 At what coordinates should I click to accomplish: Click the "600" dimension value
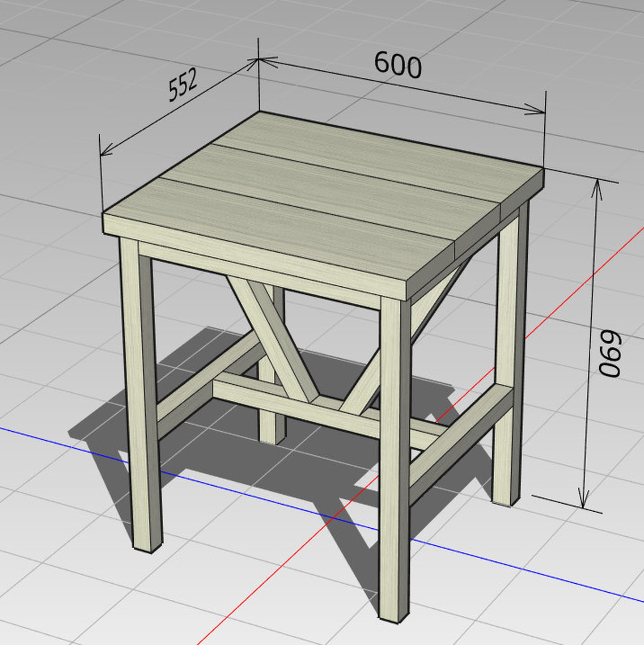click(398, 64)
